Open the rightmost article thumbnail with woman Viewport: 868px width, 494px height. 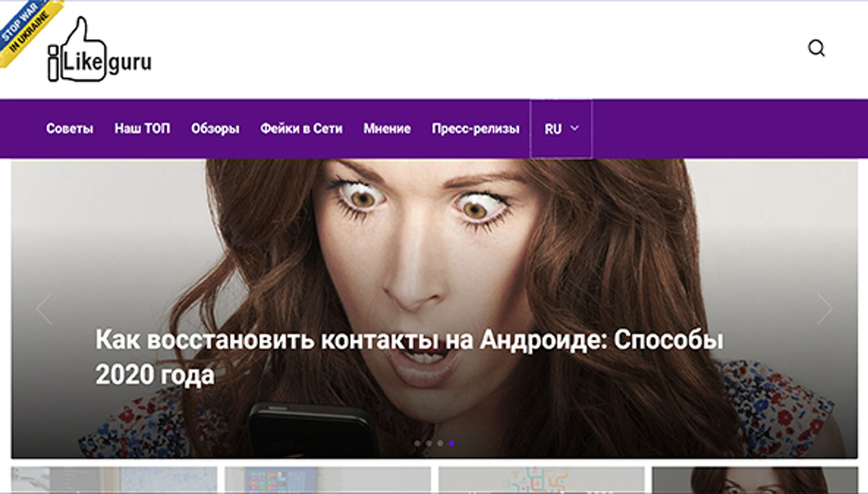[x=755, y=480]
